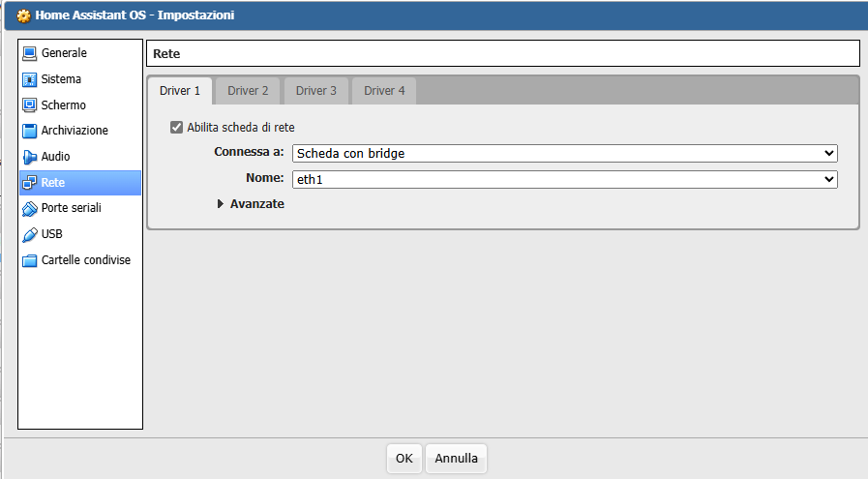Click the Cartelle condivise folder icon
Screen dimensions: 868x479
coord(29,260)
